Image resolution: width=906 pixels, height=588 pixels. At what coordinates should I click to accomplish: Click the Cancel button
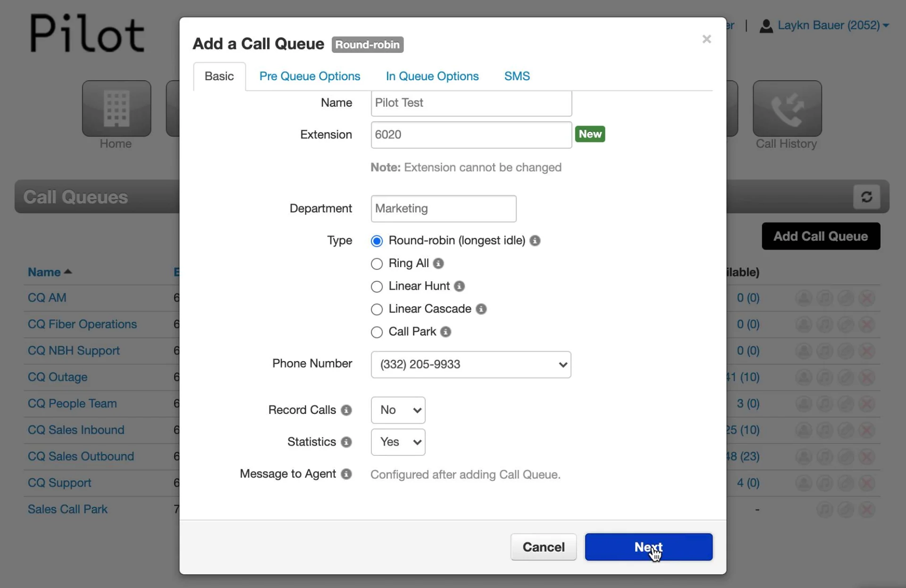543,547
